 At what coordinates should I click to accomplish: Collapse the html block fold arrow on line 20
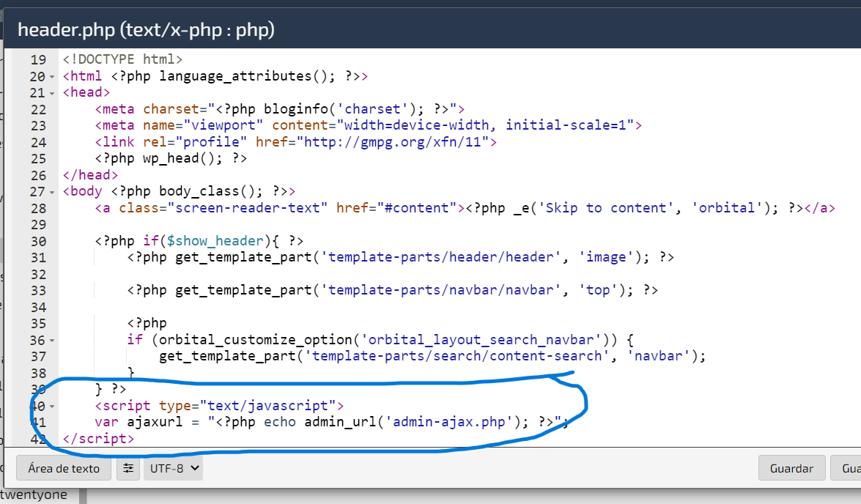52,77
